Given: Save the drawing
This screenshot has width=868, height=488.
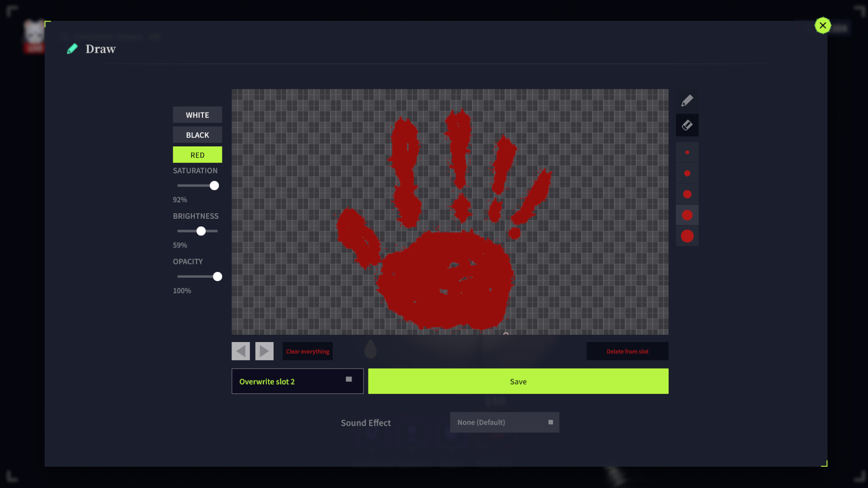Looking at the screenshot, I should coord(518,381).
